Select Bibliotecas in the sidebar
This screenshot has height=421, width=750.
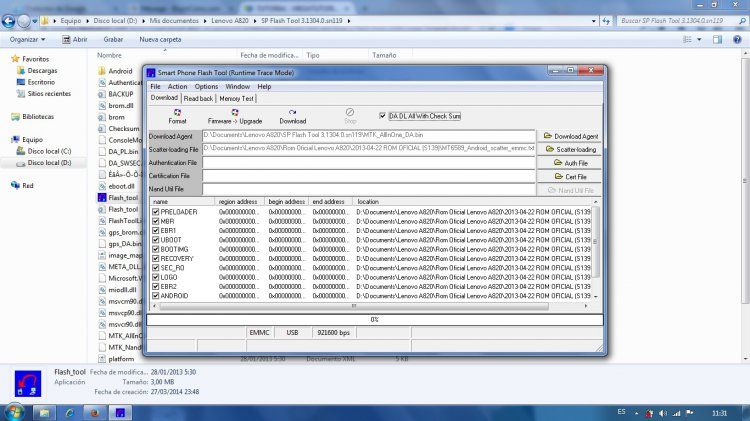(x=33, y=117)
